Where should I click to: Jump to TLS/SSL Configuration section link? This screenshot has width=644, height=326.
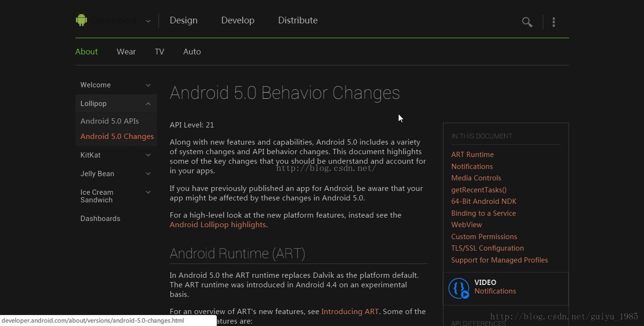point(487,248)
